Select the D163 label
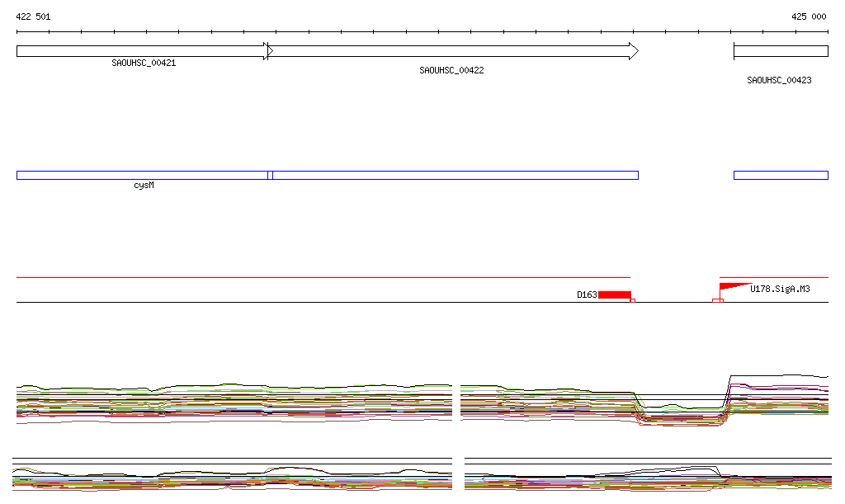The height and width of the screenshot is (504, 845). pos(587,294)
